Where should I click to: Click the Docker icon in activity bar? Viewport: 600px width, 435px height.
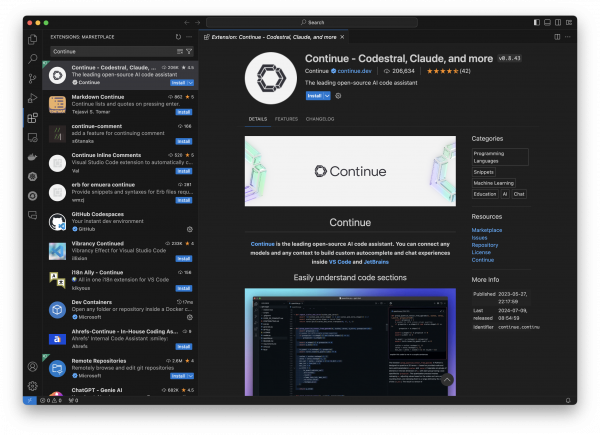pyautogui.click(x=32, y=157)
